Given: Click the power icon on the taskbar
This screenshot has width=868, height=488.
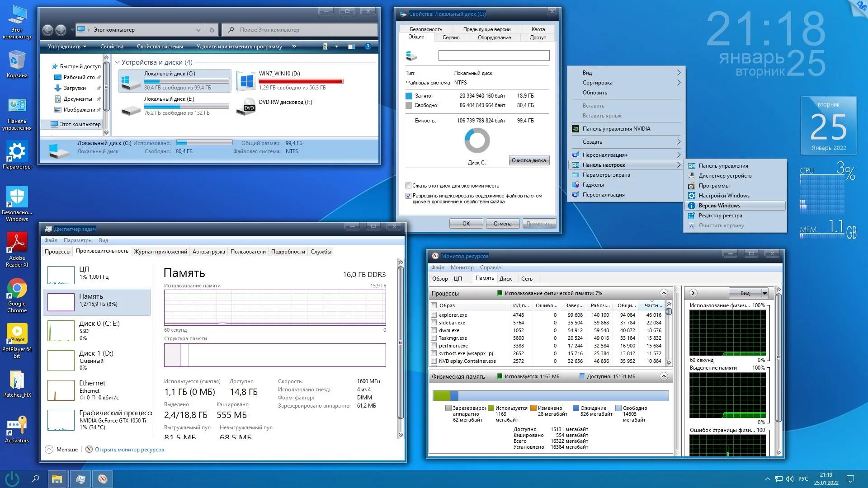Looking at the screenshot, I should [x=12, y=479].
